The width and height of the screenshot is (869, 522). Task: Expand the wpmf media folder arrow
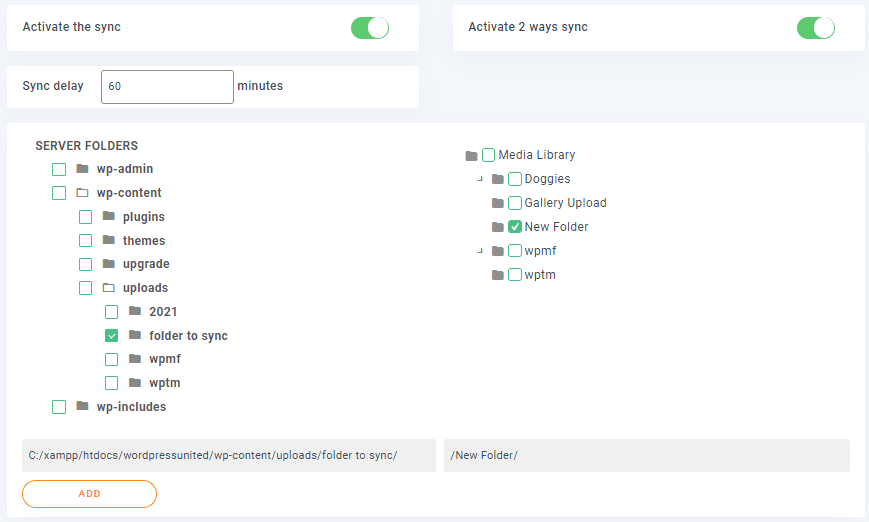(480, 250)
